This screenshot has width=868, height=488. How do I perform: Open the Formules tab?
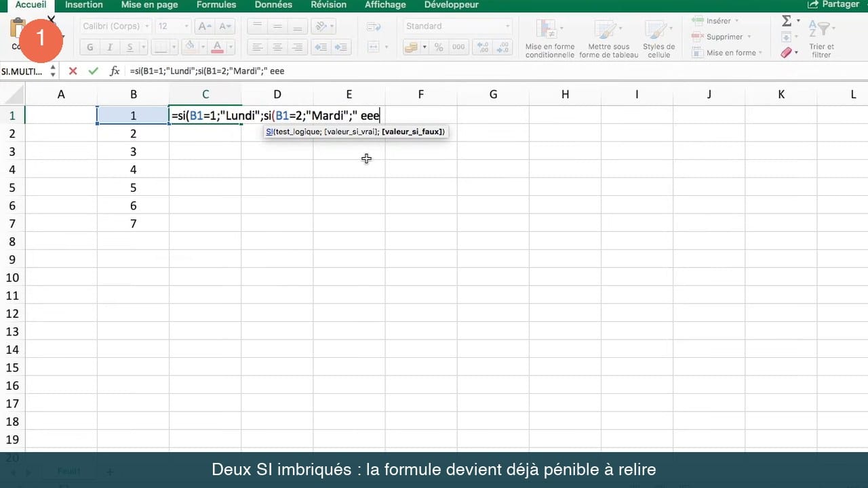(x=216, y=5)
